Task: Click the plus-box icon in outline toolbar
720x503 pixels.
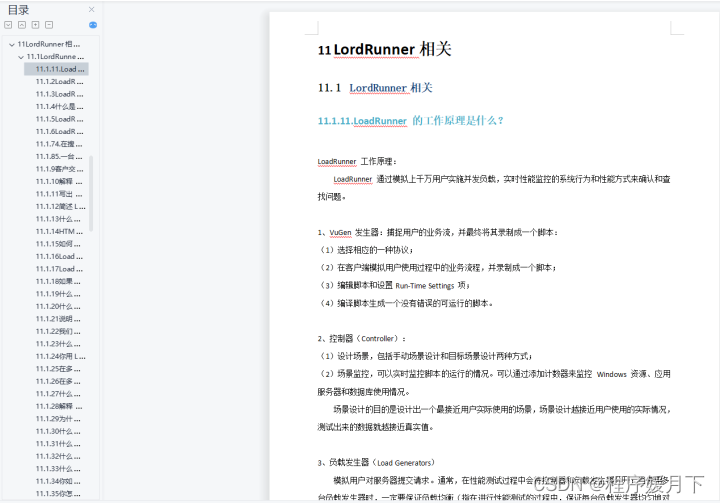Action: 35,25
